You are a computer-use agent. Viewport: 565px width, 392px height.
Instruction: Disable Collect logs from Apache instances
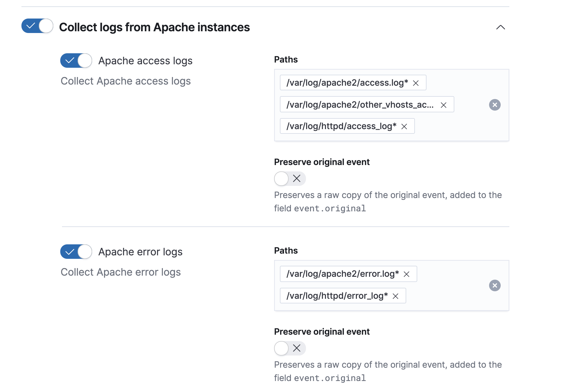coord(37,26)
